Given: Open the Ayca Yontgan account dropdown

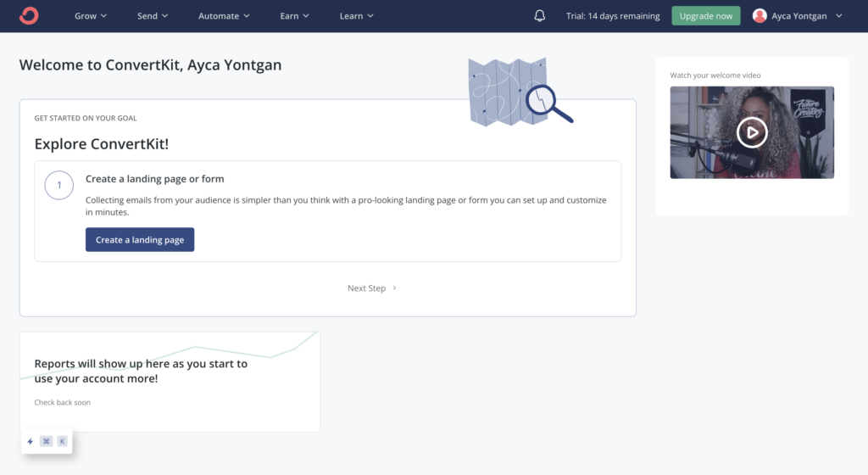Looking at the screenshot, I should 798,16.
